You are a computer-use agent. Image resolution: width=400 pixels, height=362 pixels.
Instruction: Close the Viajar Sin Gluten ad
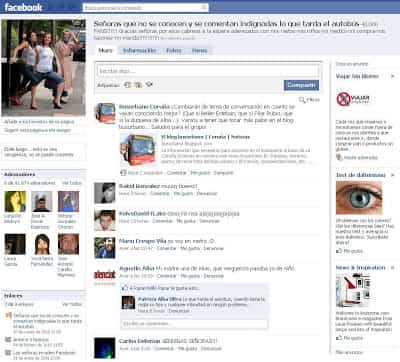point(392,76)
